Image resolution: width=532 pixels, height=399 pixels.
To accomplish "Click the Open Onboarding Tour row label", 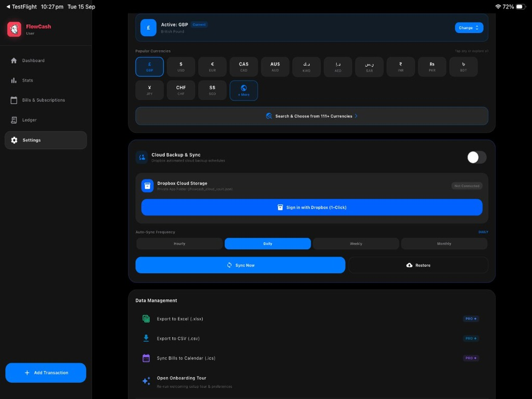I will 181,378.
